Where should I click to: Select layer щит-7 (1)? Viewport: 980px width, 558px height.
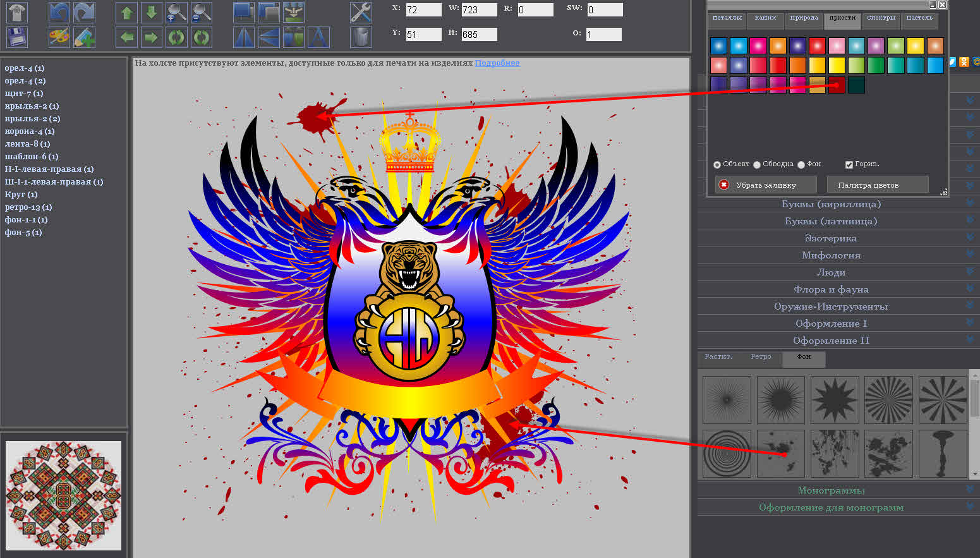coord(24,94)
